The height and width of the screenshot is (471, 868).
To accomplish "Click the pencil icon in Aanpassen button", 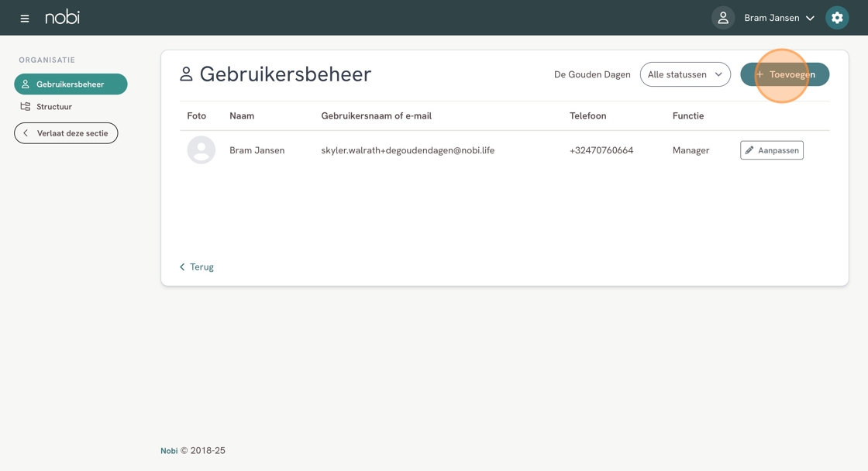I will click(749, 150).
